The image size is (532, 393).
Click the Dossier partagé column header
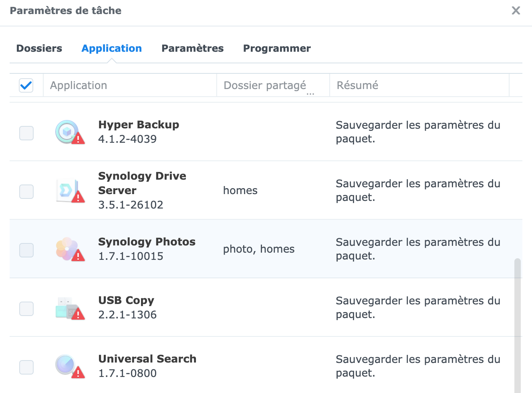pyautogui.click(x=265, y=85)
